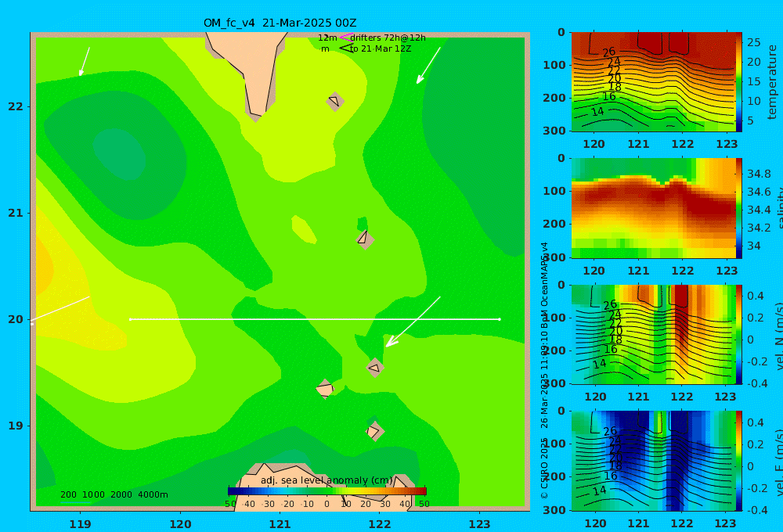Click longitude label 120 on main map
Viewport: 783px width, 532px height.
[x=180, y=524]
